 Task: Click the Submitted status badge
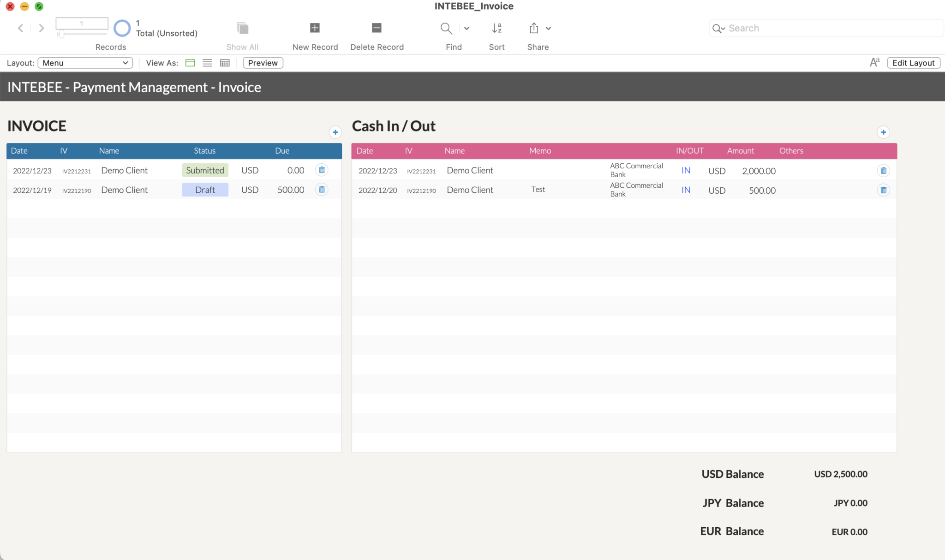pyautogui.click(x=205, y=170)
